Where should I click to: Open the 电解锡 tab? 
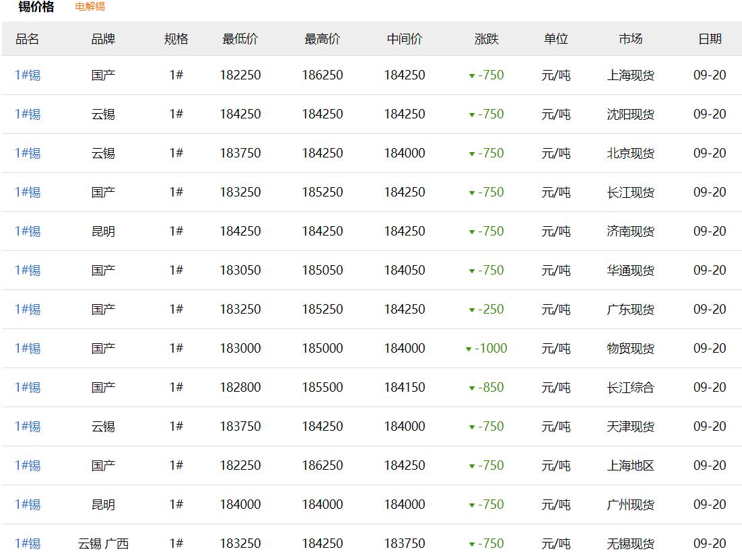[90, 7]
